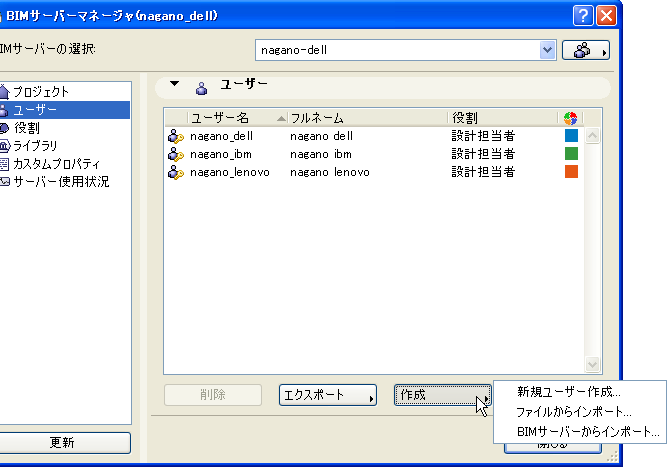Open the users button next to server dropdown

click(586, 50)
